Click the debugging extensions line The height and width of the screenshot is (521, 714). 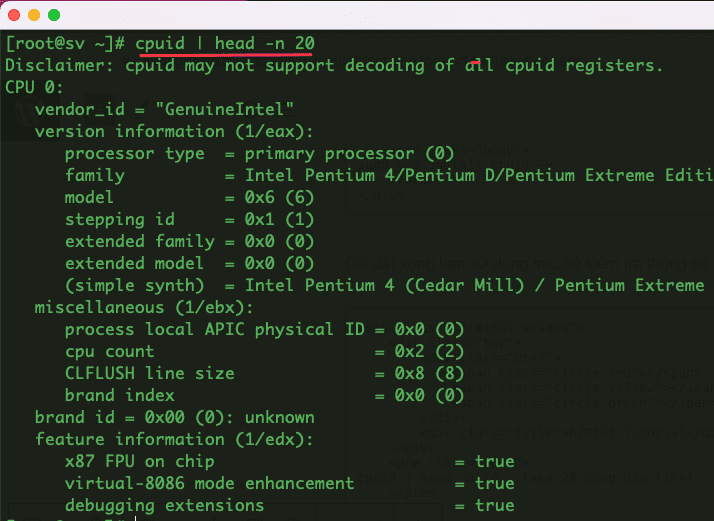pyautogui.click(x=164, y=506)
